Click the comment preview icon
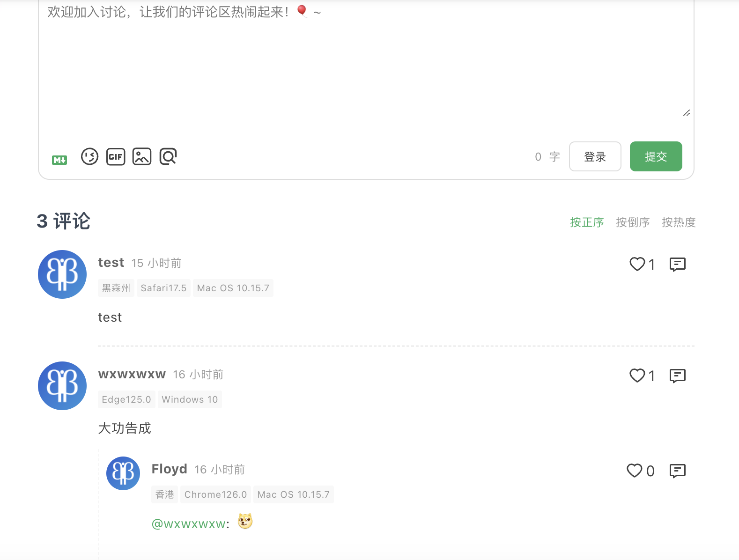This screenshot has height=560, width=739. coord(168,156)
